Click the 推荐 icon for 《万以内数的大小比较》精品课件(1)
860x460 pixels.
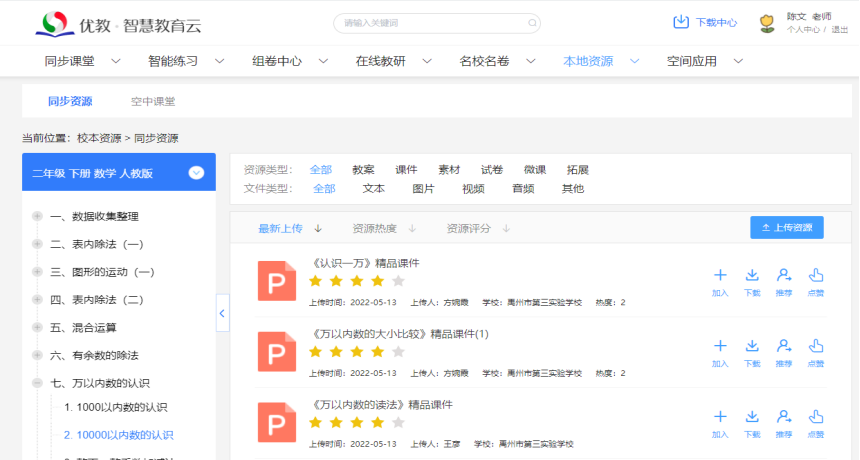click(784, 346)
